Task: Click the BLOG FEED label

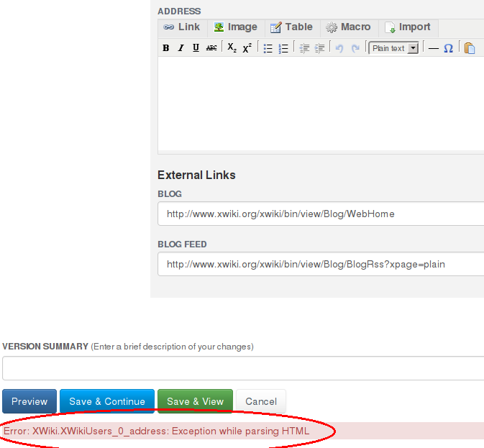Action: point(182,244)
